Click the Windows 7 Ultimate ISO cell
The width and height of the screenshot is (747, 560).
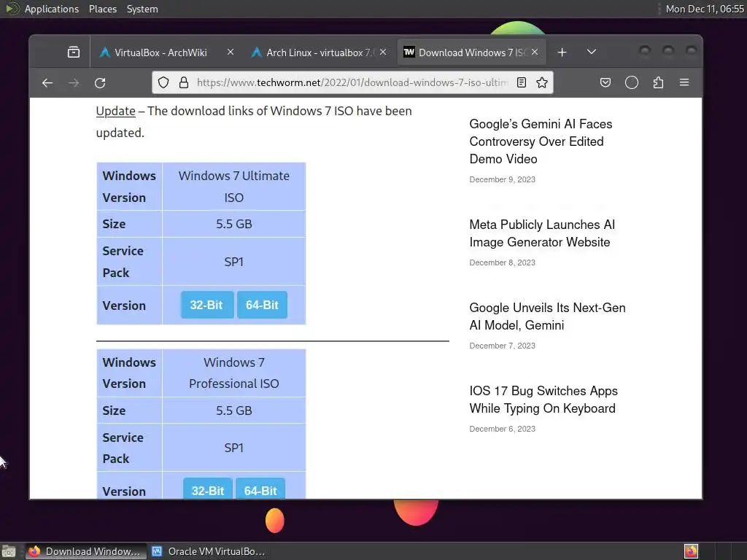click(234, 187)
